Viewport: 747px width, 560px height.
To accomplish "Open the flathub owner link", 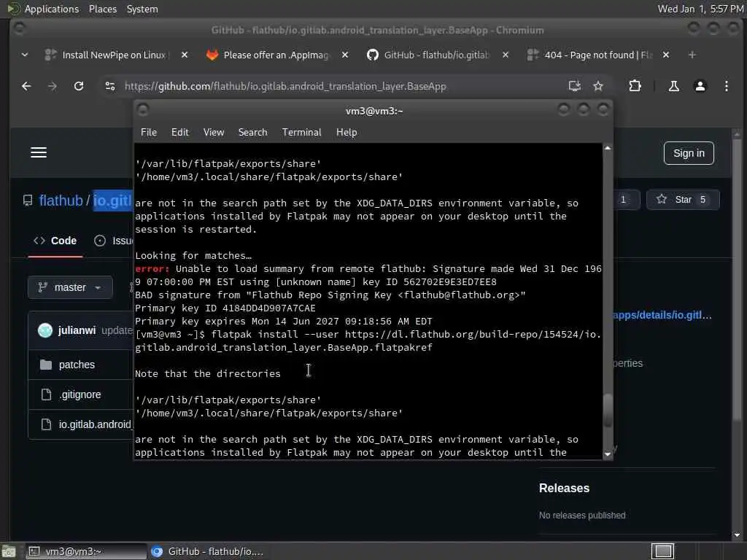I will click(x=61, y=201).
